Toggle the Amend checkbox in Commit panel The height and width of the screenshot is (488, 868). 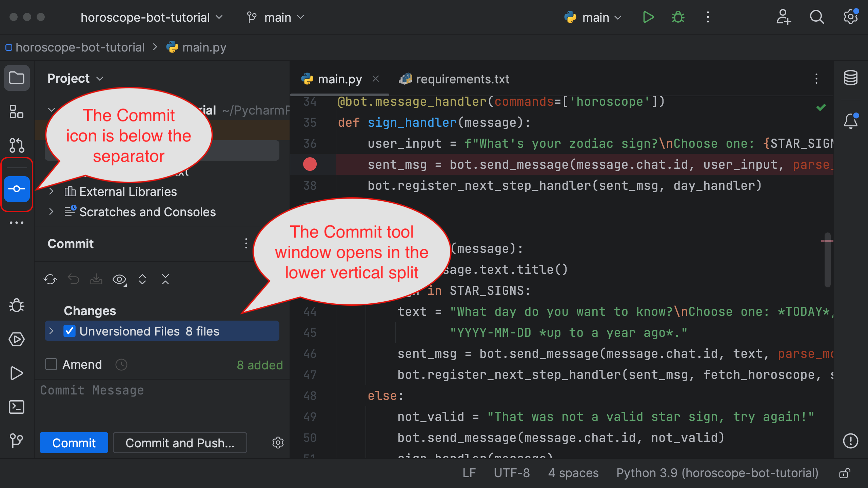[x=51, y=364]
